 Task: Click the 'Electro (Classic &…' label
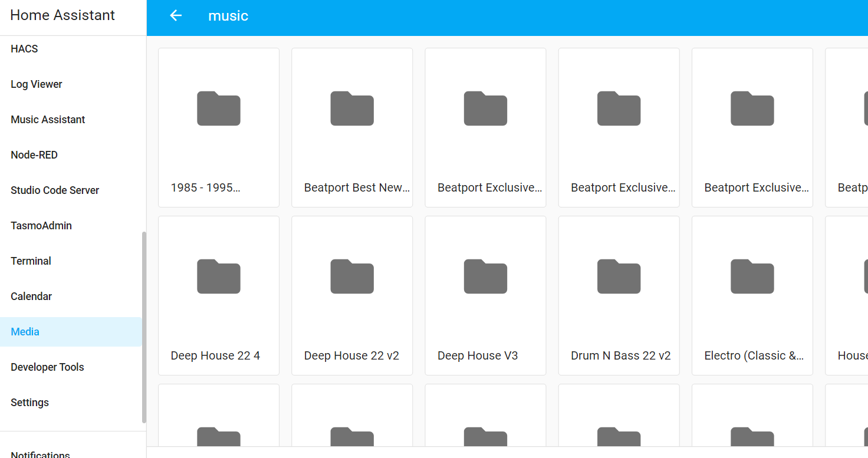(x=754, y=356)
